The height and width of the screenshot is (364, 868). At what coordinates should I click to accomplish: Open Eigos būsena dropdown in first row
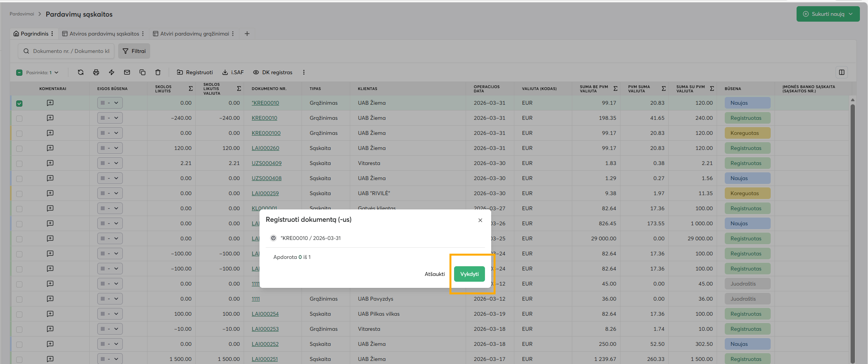point(110,103)
